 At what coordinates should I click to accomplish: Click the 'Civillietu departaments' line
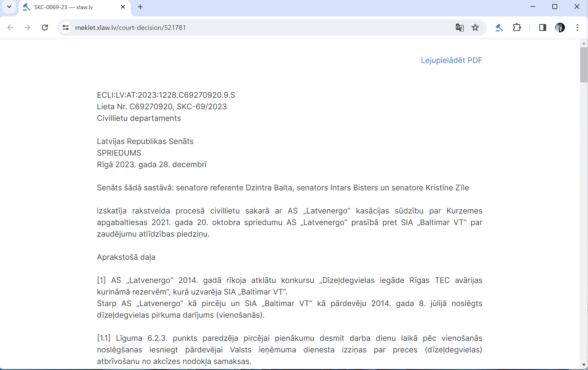click(x=139, y=118)
